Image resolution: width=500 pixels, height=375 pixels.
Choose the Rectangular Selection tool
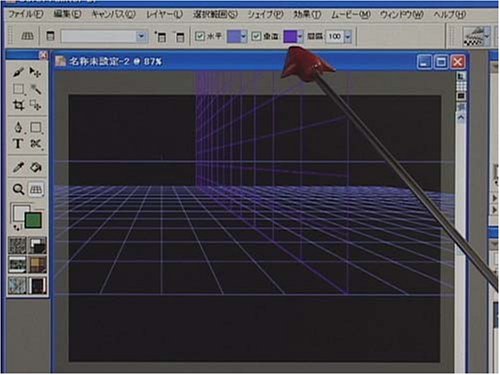pyautogui.click(x=18, y=89)
